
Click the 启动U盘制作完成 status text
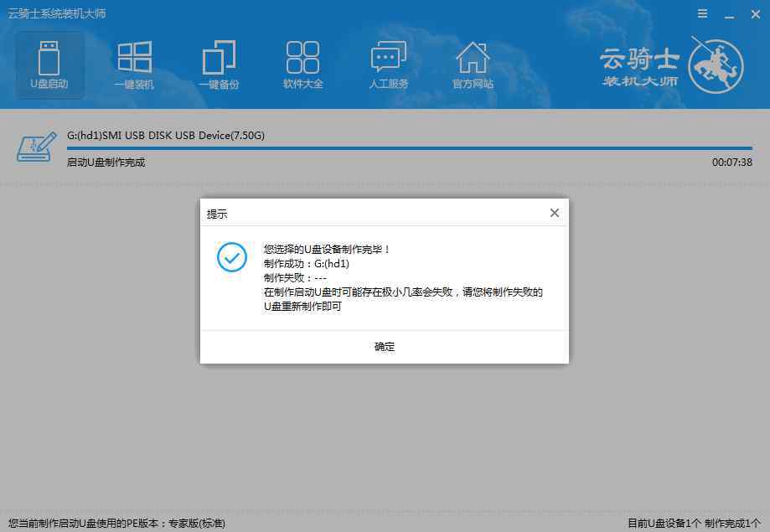click(x=106, y=162)
